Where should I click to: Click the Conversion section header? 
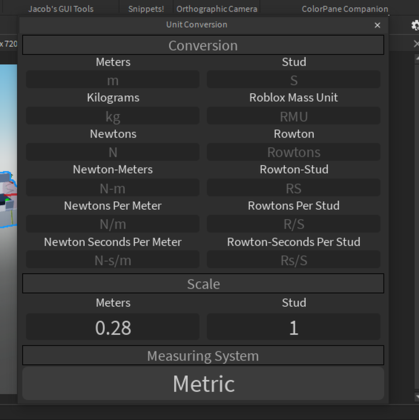tap(203, 45)
